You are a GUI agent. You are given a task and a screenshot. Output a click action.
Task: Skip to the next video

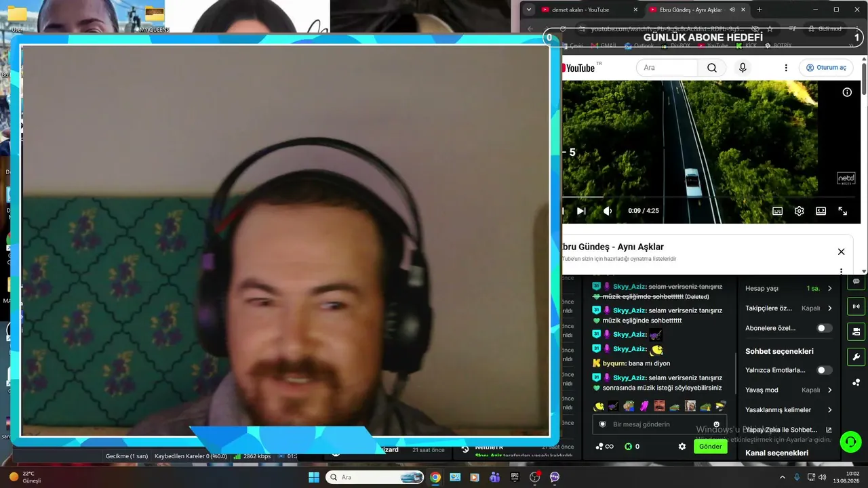pos(581,211)
